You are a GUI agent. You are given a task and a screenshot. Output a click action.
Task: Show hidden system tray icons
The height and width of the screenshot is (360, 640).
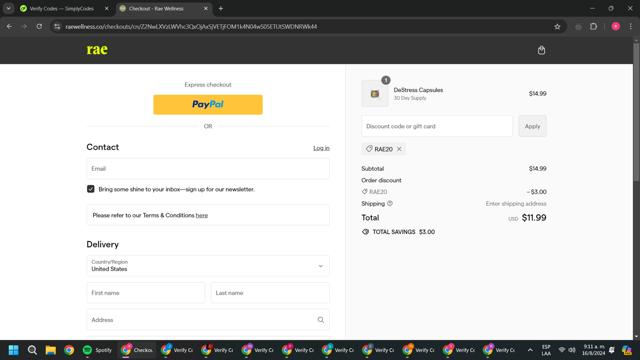tap(530, 350)
